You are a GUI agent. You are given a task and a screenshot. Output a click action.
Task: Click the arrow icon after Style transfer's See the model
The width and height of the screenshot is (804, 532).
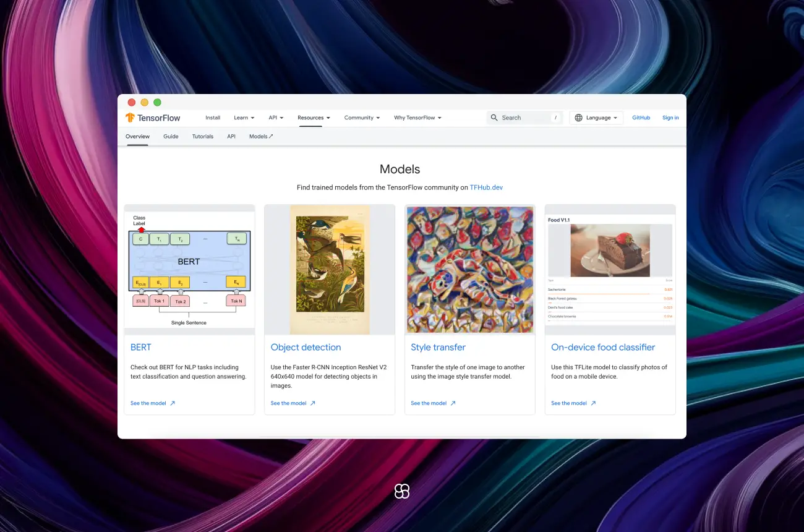click(x=453, y=403)
